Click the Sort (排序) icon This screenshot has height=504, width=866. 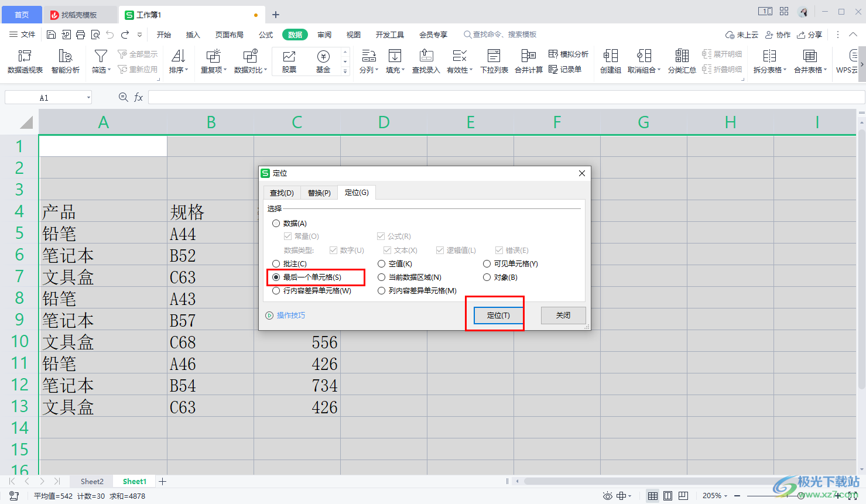[178, 56]
